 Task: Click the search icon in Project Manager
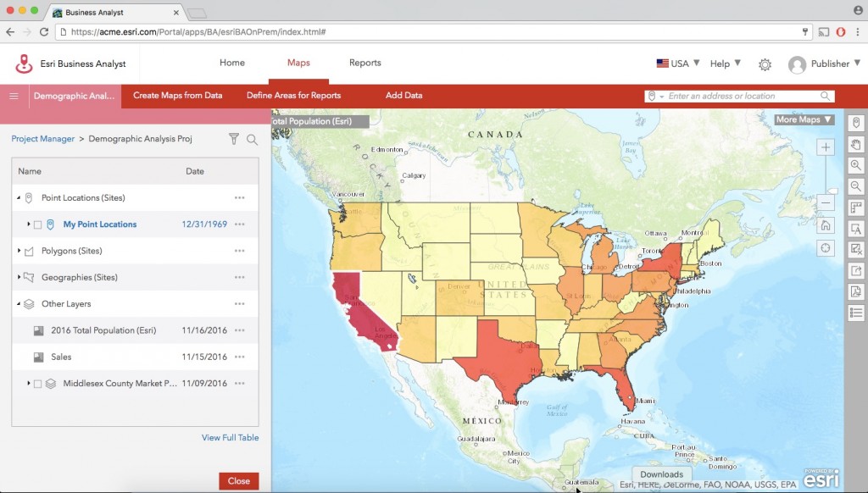pos(253,140)
